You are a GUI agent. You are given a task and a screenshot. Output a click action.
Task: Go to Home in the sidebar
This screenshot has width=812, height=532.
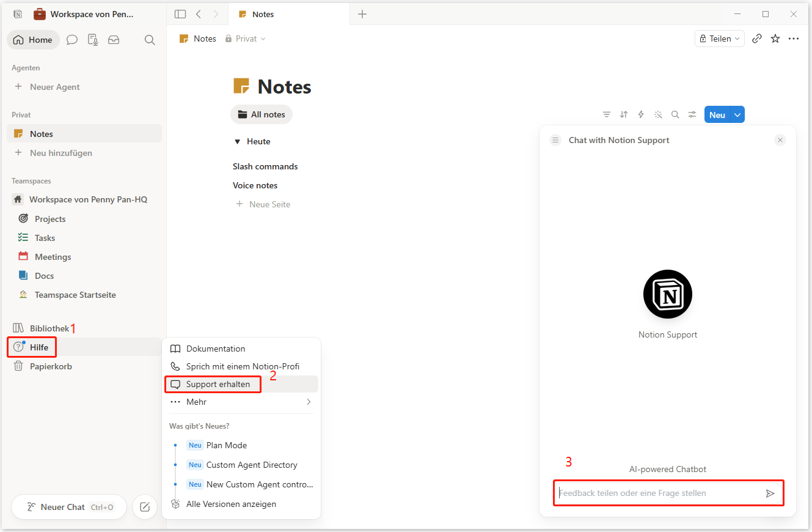click(x=33, y=40)
